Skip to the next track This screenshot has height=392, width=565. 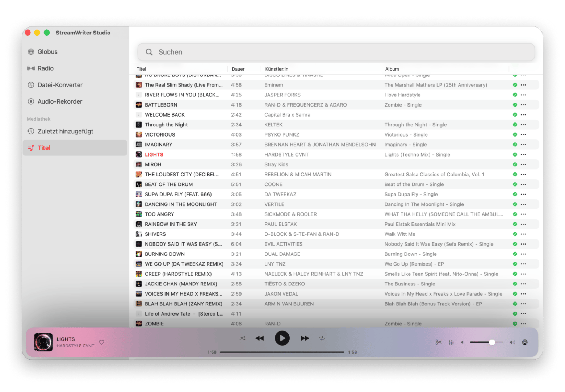click(305, 338)
